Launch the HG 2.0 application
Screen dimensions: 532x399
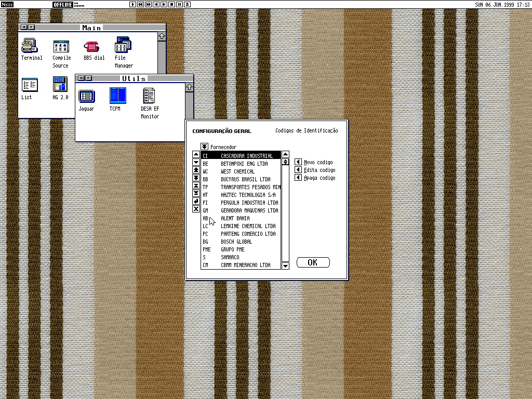(x=60, y=85)
